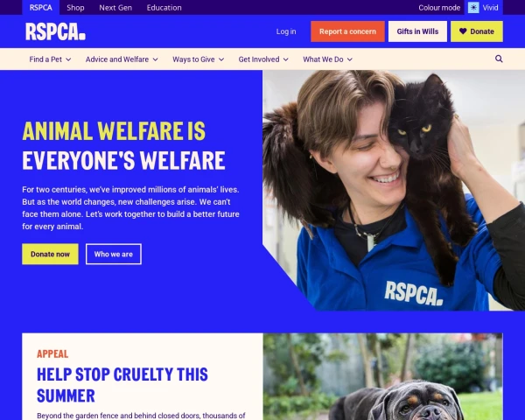The height and width of the screenshot is (420, 525).
Task: Open the Help Stop Cruelty appeal heading
Action: click(x=122, y=385)
